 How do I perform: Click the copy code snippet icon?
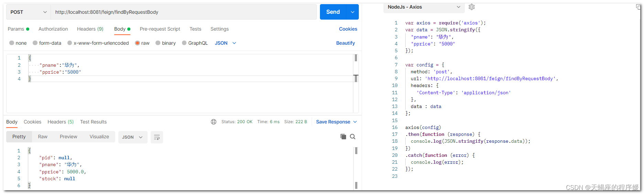pos(638,7)
